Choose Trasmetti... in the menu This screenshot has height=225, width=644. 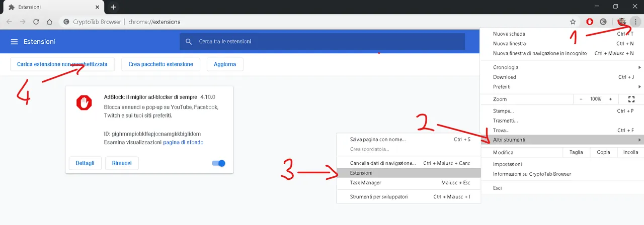[x=561, y=121]
